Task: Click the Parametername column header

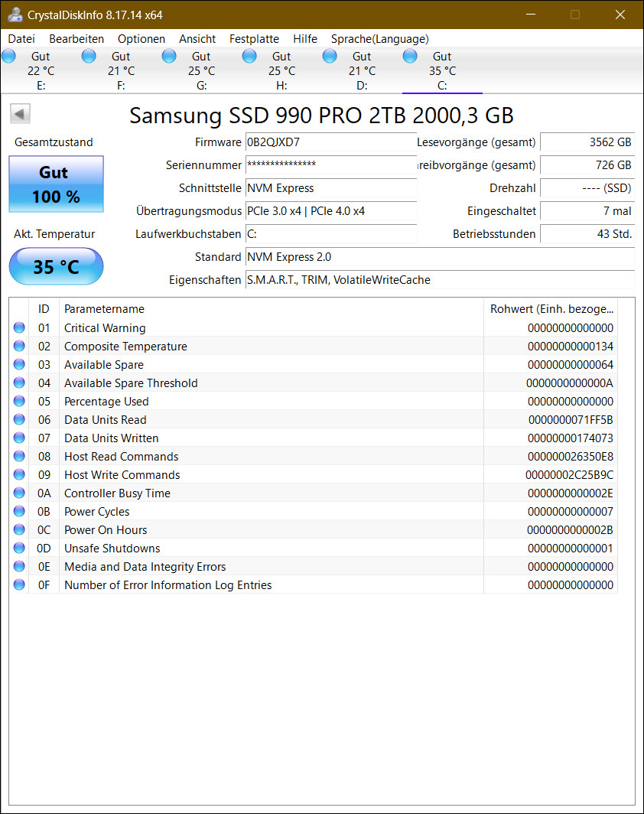Action: pyautogui.click(x=272, y=309)
